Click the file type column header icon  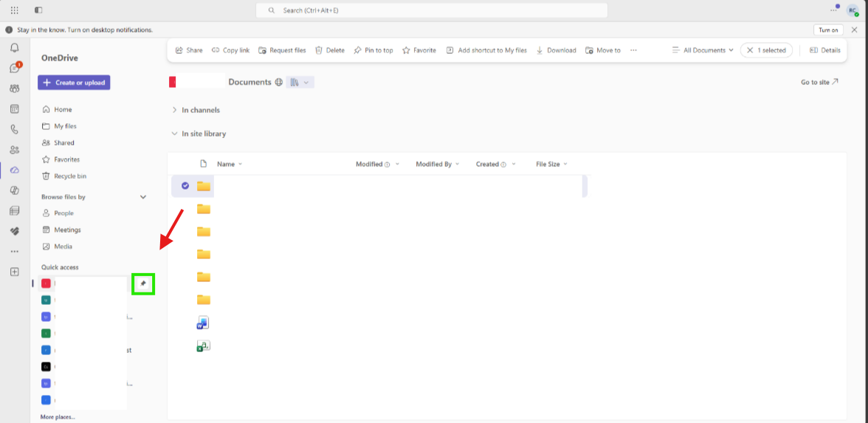(x=203, y=164)
